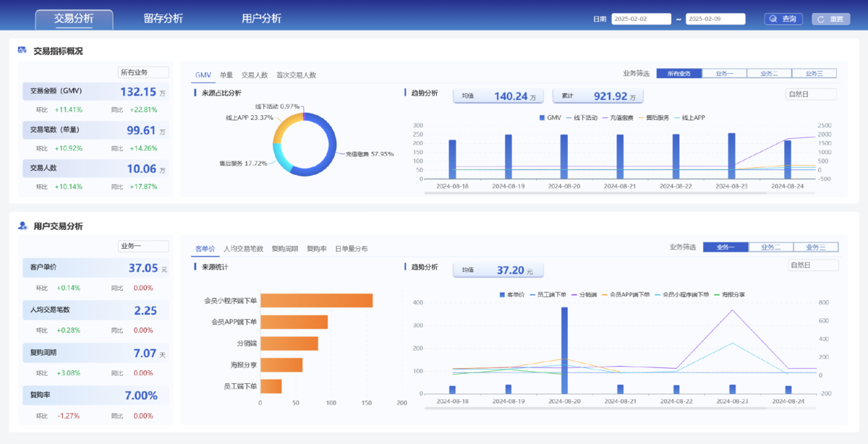
Task: Toggle the 会员APP端下单 series in the bottom legend
Action: point(625,294)
